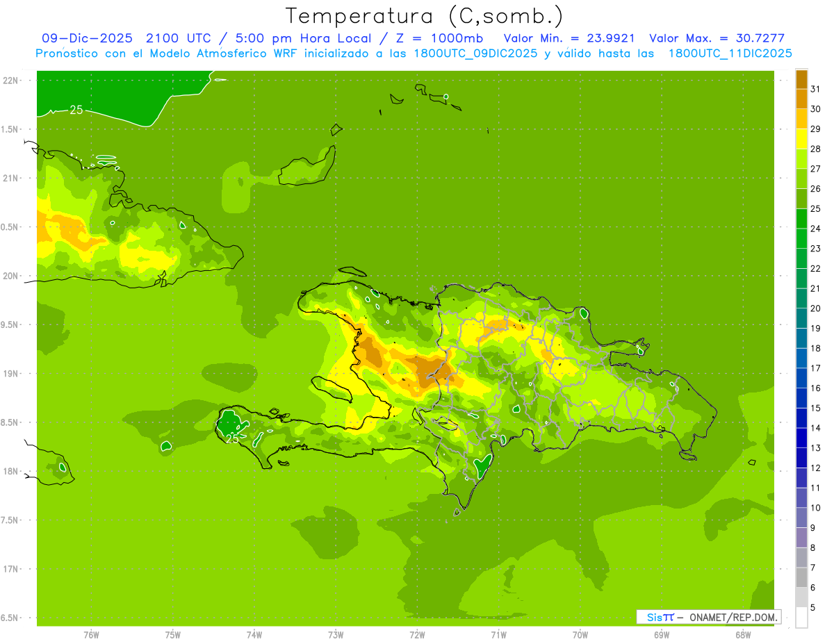Click the '5' colorbar scale label
The width and height of the screenshot is (834, 644).
point(813,608)
